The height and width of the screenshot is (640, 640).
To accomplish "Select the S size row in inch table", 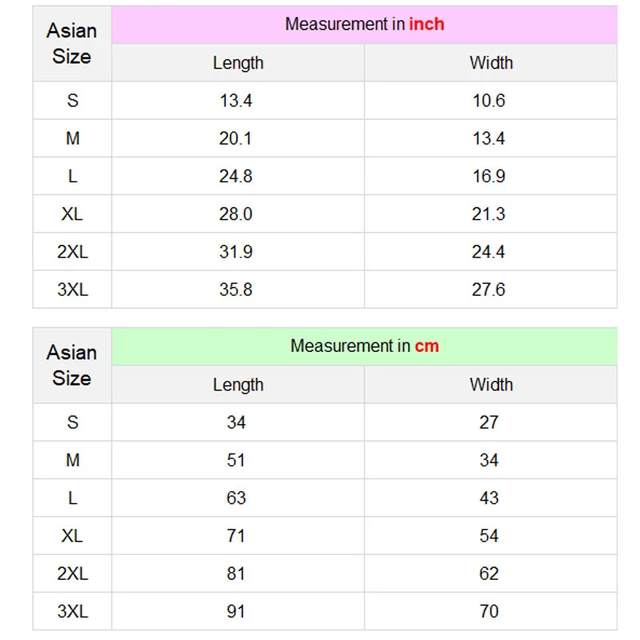I will pos(325,100).
